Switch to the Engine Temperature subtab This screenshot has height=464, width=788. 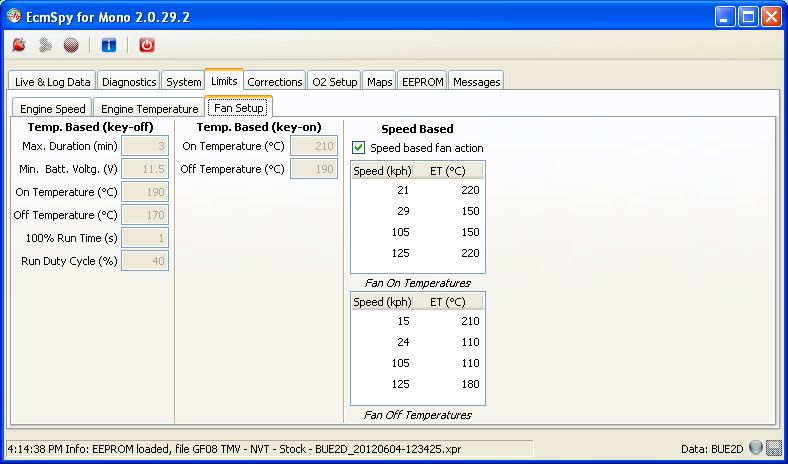pyautogui.click(x=149, y=108)
